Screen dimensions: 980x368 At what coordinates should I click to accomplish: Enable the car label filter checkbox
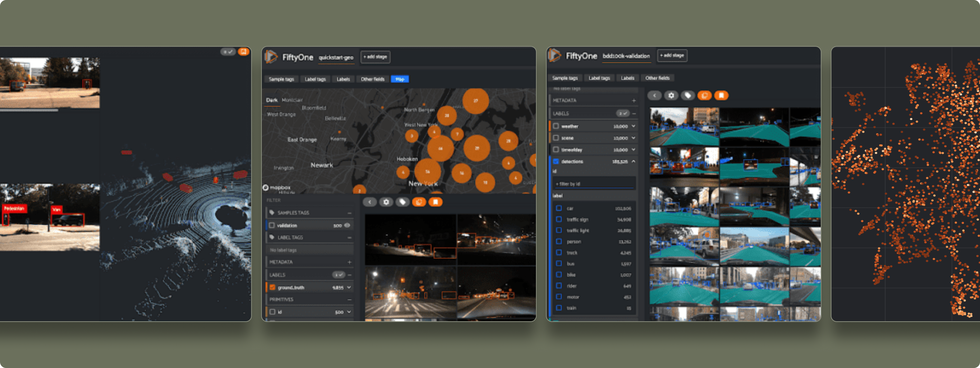(559, 208)
